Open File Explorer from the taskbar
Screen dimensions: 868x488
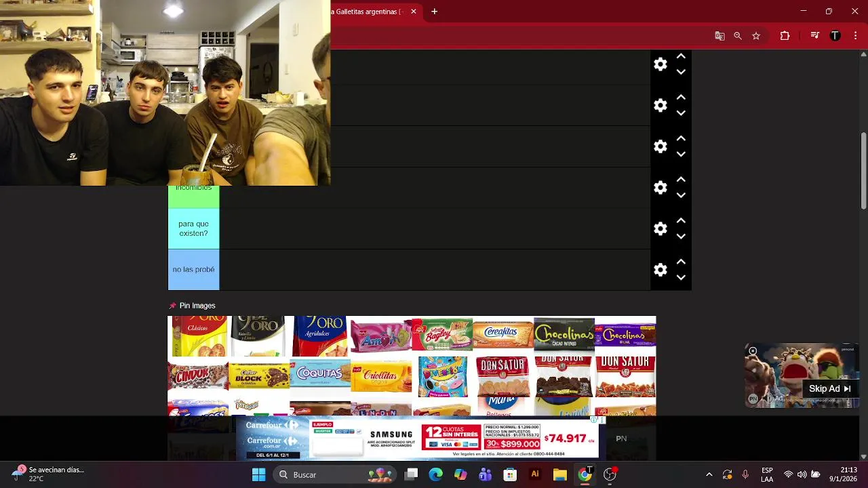point(559,474)
